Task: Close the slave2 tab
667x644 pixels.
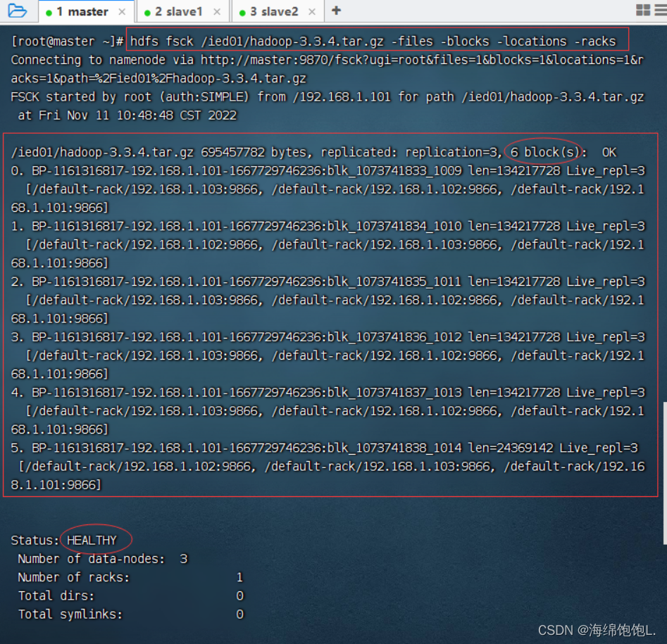Action: (x=311, y=11)
